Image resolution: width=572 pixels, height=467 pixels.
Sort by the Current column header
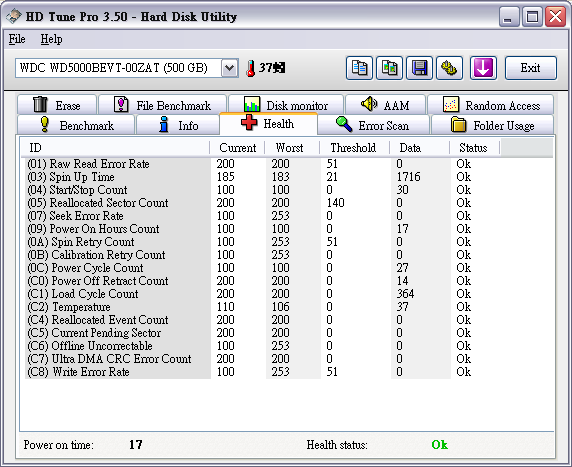[x=237, y=148]
